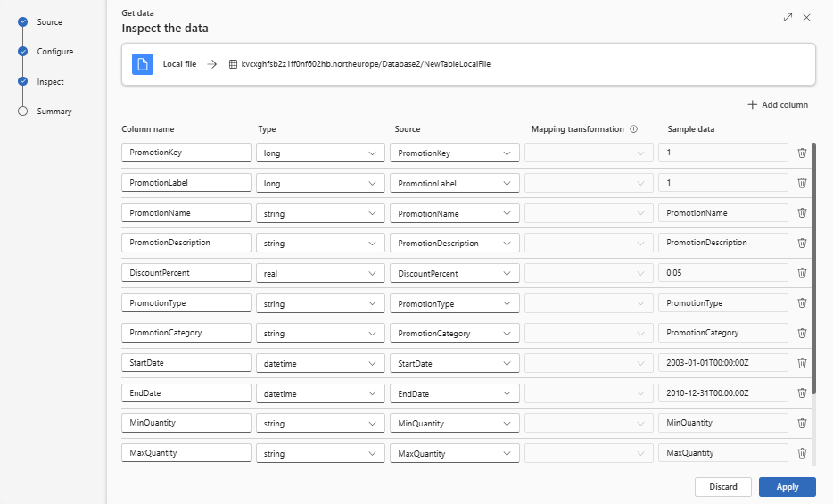The width and height of the screenshot is (833, 504).
Task: Edit the PromotionType column name field
Action: 186,303
